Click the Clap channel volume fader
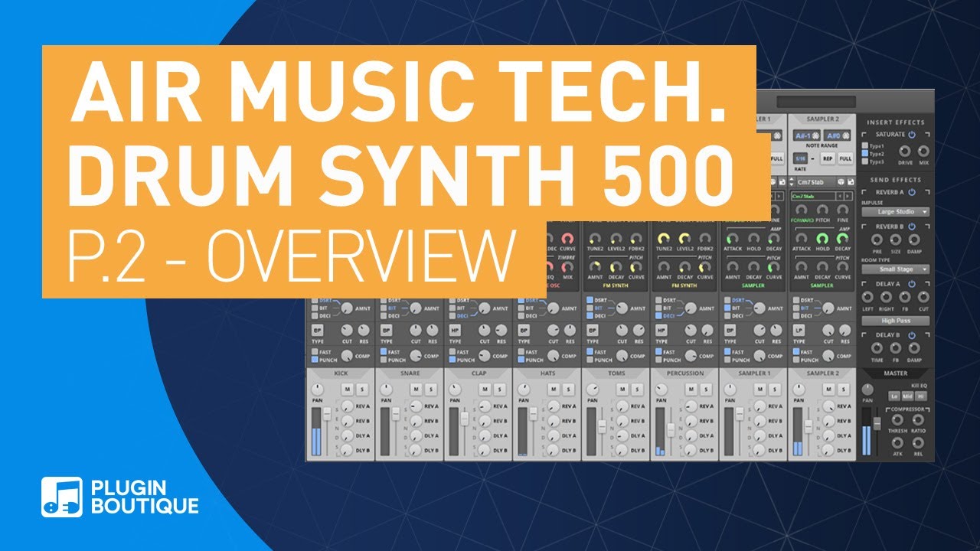This screenshot has width=980, height=551. tap(465, 419)
